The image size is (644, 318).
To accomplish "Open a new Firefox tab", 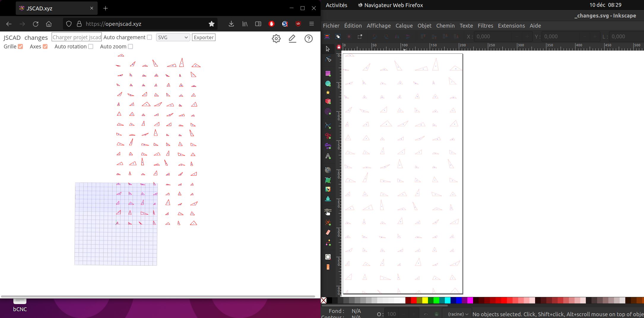I will click(105, 8).
